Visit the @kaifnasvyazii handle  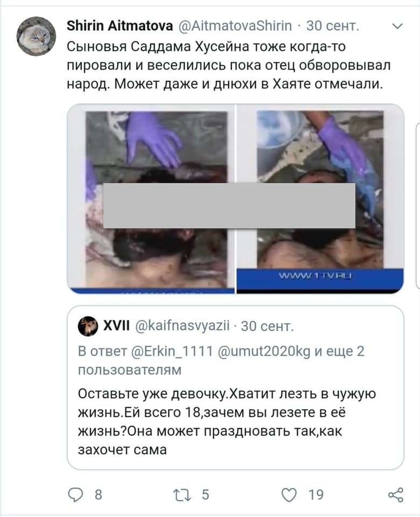[183, 326]
